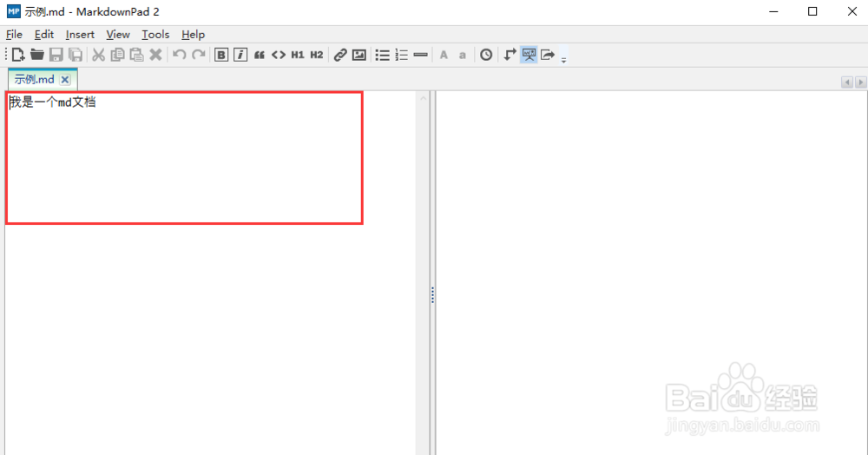Click the tab scroll left arrow
This screenshot has width=868, height=455.
(847, 82)
